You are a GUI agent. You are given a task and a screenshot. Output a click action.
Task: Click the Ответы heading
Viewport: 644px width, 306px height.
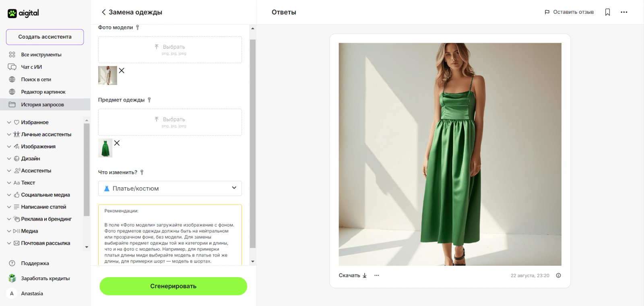coord(284,12)
